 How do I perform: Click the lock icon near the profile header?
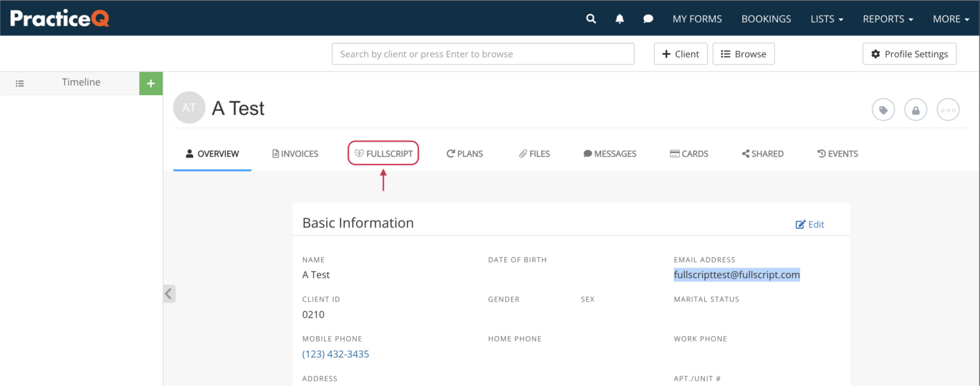coord(916,109)
